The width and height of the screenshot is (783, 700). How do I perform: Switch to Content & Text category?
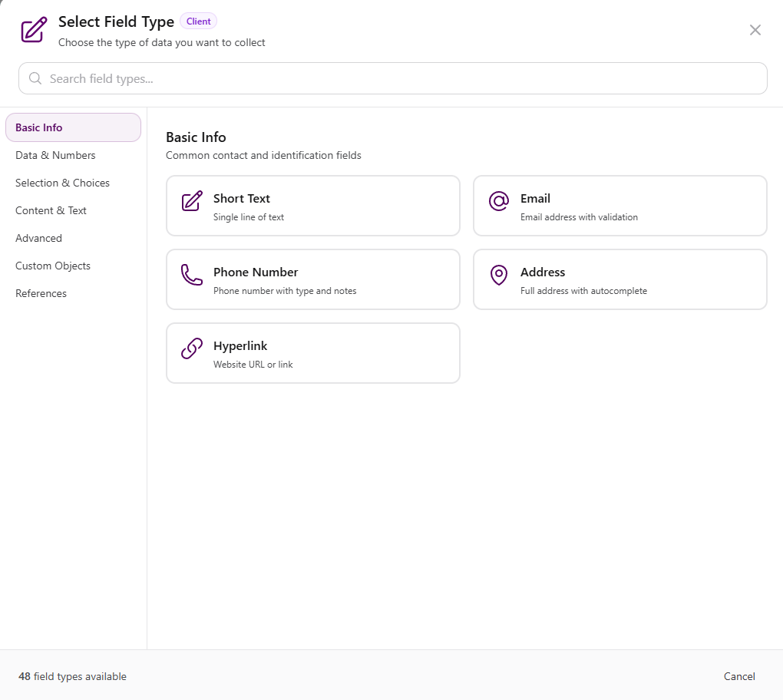pyautogui.click(x=74, y=211)
